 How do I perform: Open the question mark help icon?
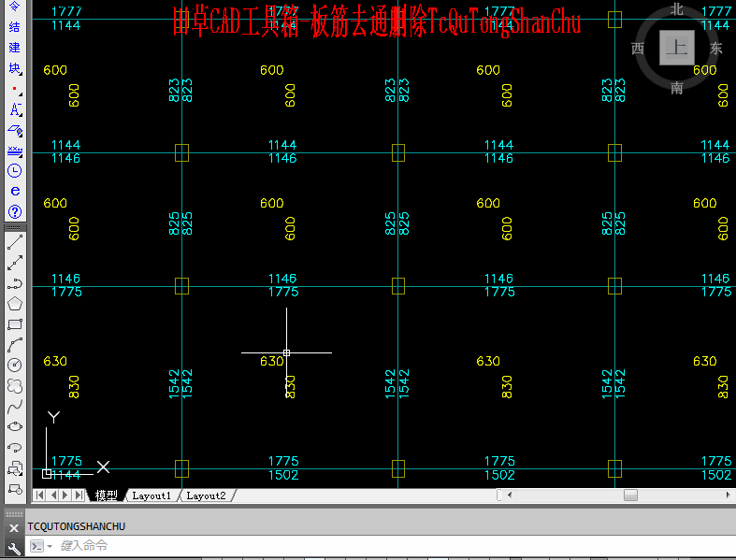(15, 212)
